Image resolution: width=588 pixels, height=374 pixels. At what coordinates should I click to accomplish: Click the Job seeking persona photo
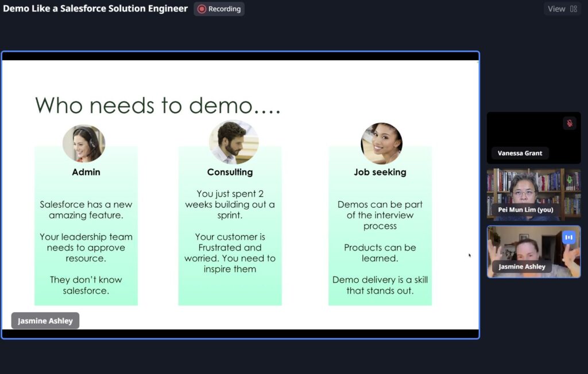click(x=381, y=143)
